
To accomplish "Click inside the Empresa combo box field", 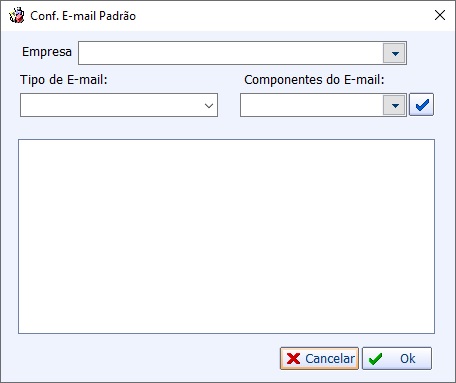I will pos(231,53).
